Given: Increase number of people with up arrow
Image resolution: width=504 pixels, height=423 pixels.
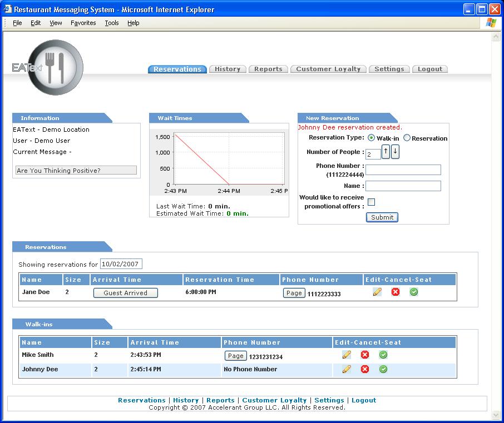Looking at the screenshot, I should (x=386, y=152).
